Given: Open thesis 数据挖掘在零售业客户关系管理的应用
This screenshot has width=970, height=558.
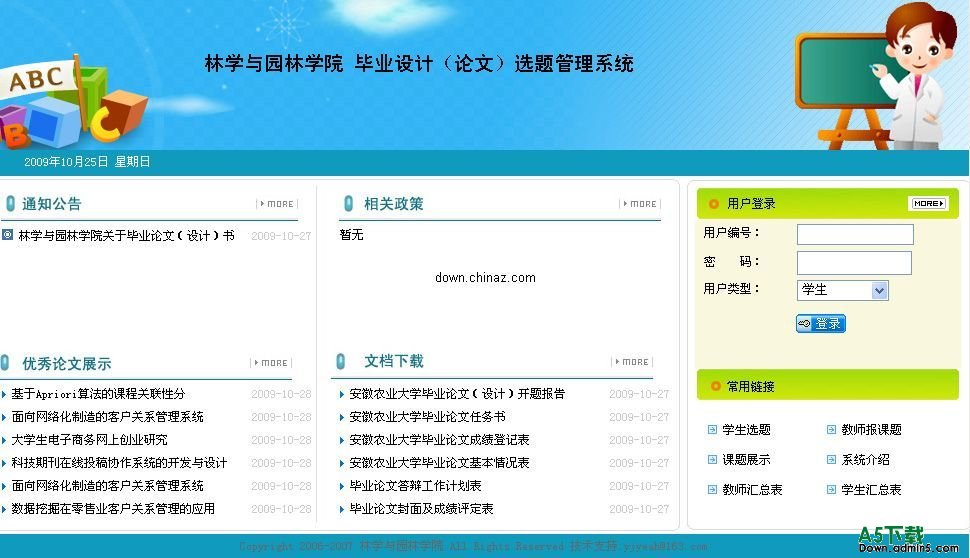Looking at the screenshot, I should [113, 509].
